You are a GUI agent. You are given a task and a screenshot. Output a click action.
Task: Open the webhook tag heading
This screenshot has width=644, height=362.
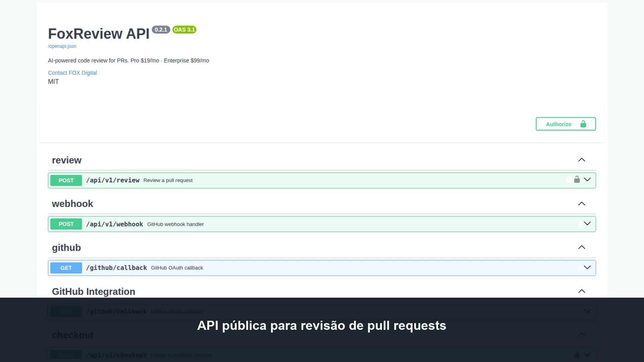coord(72,204)
